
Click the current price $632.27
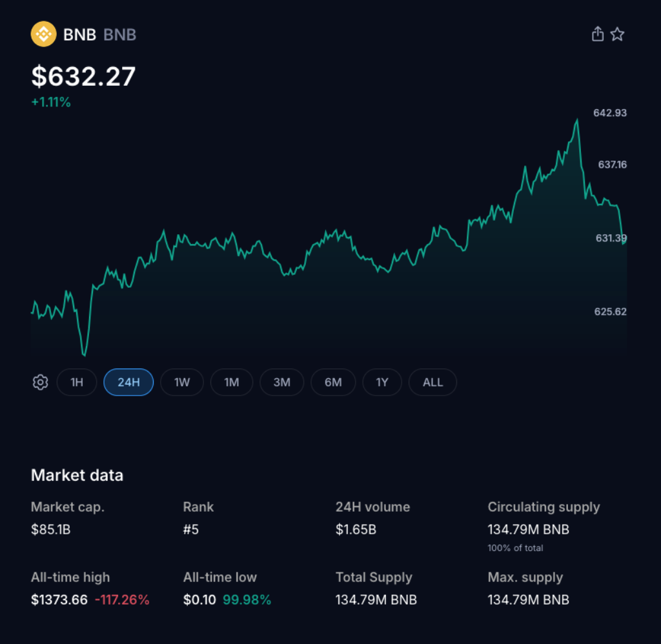click(83, 76)
